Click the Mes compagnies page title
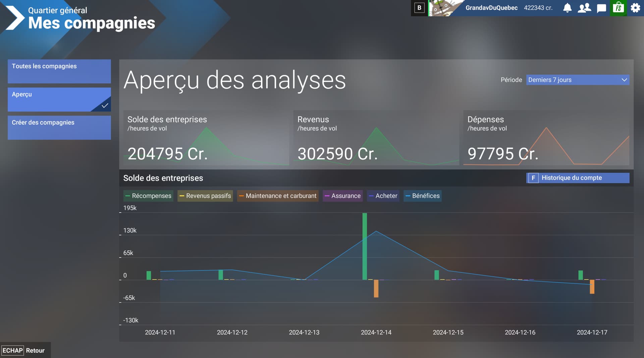The height and width of the screenshot is (358, 644). pyautogui.click(x=92, y=23)
